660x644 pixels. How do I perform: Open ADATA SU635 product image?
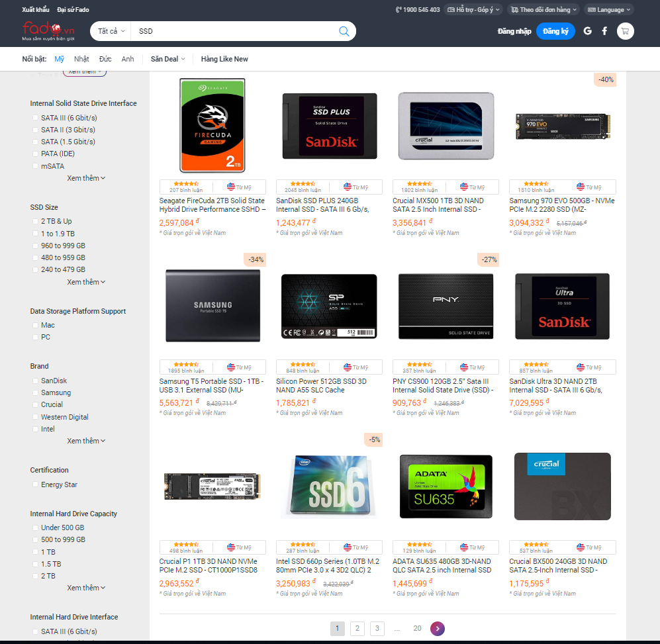pos(446,486)
